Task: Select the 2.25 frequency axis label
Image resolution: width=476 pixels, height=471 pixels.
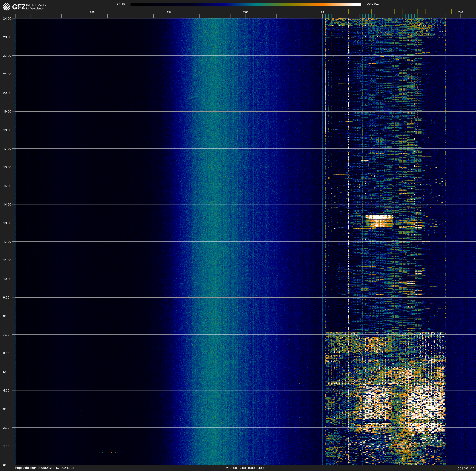Action: 92,12
